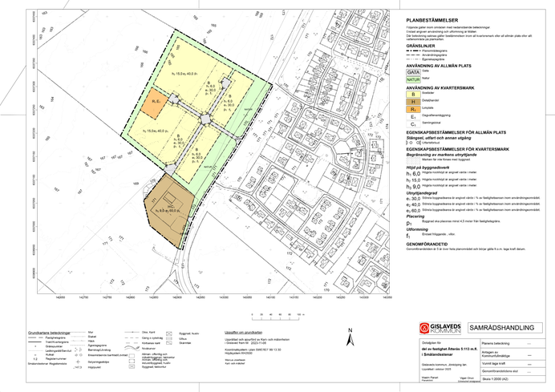Click the northeast cul-de-sac turning circle
This screenshot has height=392, width=555.
[x=226, y=83]
